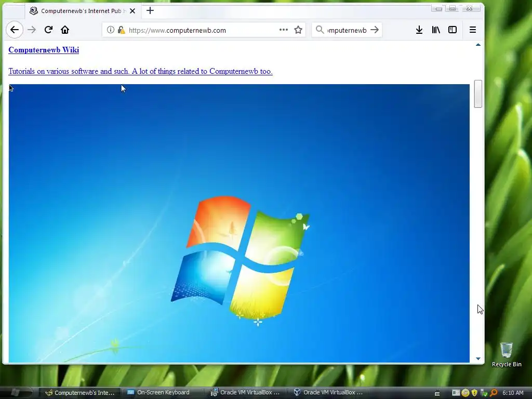Open the yellow security shield tray icon
The height and width of the screenshot is (399, 532).
pyautogui.click(x=475, y=393)
